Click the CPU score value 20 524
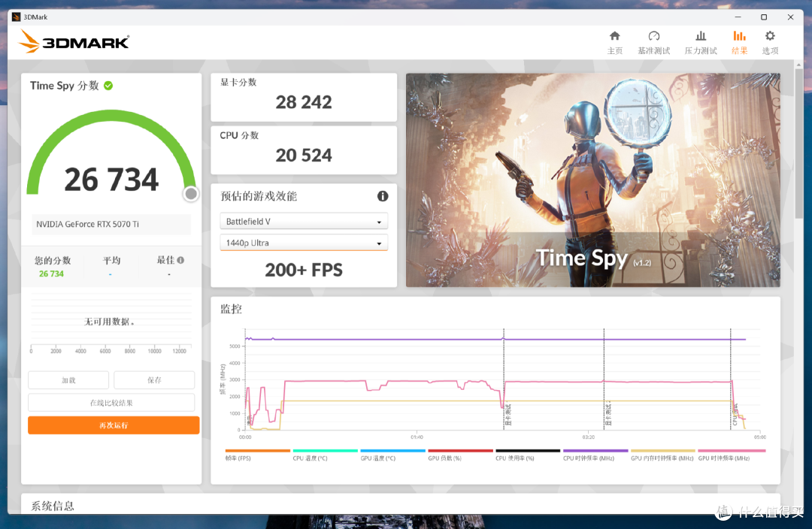The width and height of the screenshot is (812, 529). coord(304,156)
